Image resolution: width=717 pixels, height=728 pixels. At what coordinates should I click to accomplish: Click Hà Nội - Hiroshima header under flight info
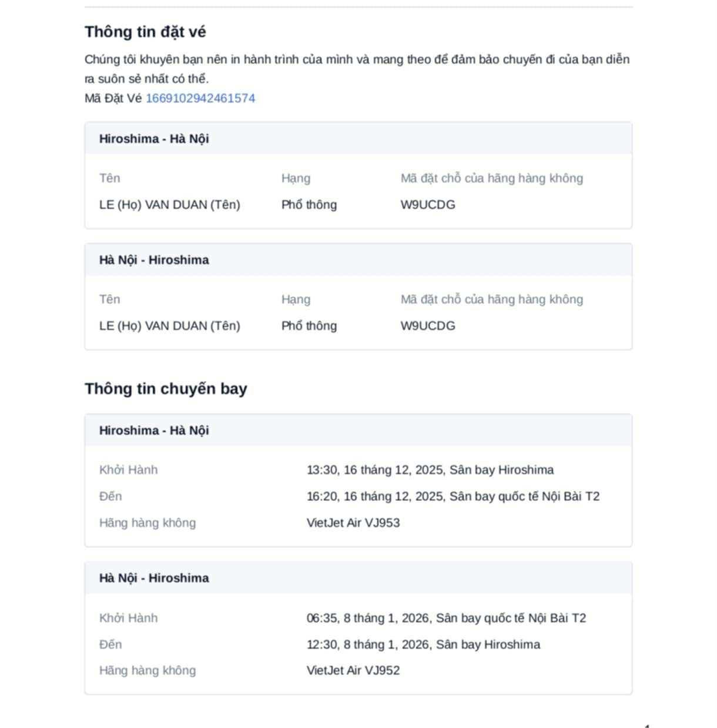tap(154, 578)
